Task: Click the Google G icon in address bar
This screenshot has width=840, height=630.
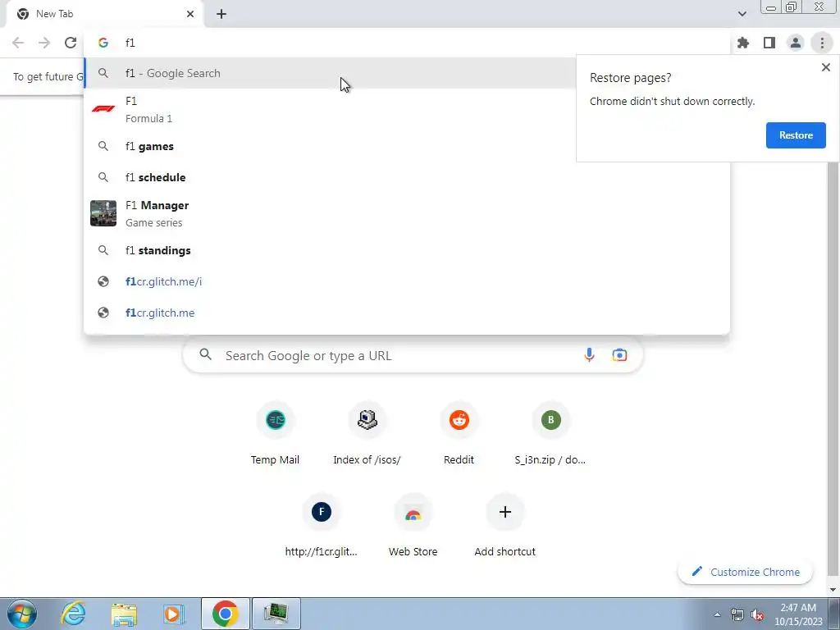Action: pos(103,43)
